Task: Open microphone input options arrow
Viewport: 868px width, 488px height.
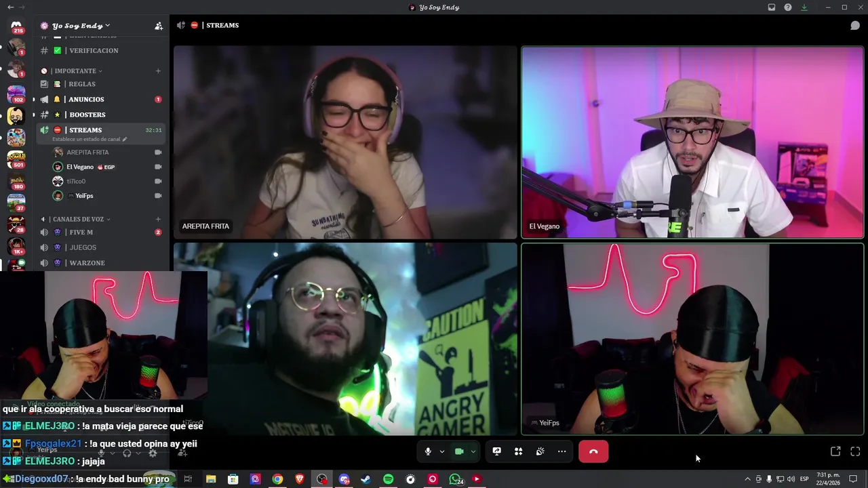Action: tap(442, 451)
